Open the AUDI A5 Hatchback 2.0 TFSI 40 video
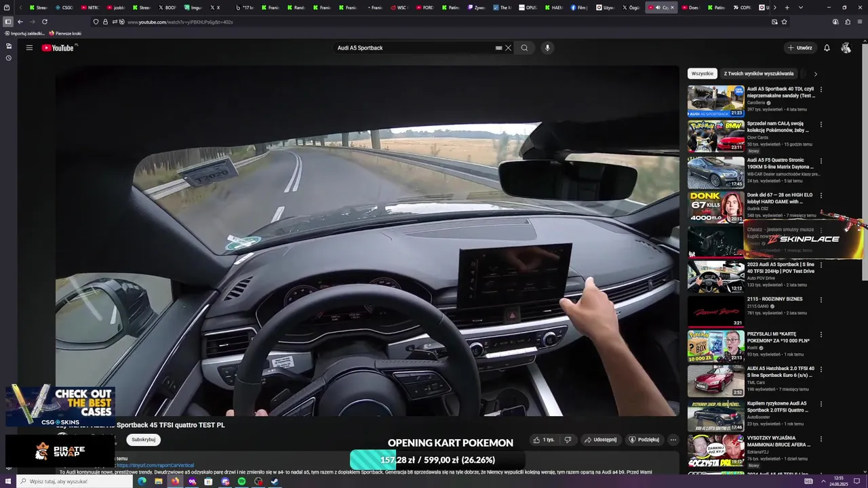Image resolution: width=868 pixels, height=488 pixels. (715, 381)
